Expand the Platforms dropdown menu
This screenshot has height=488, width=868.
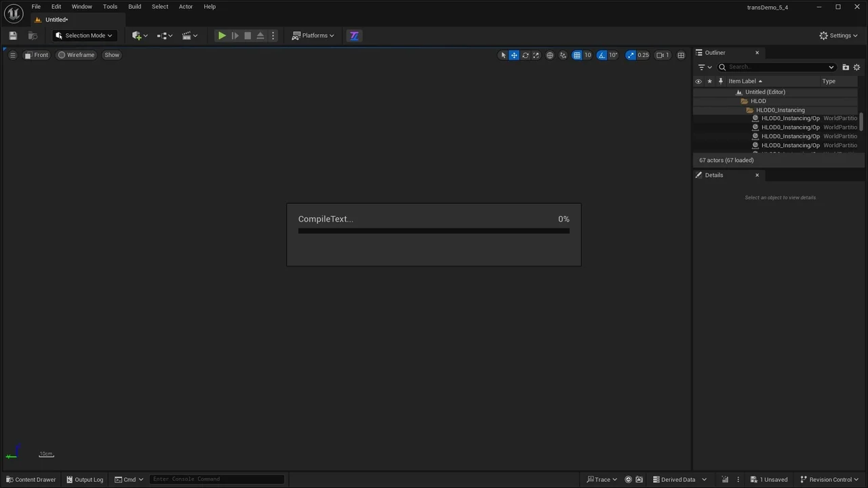pos(313,36)
